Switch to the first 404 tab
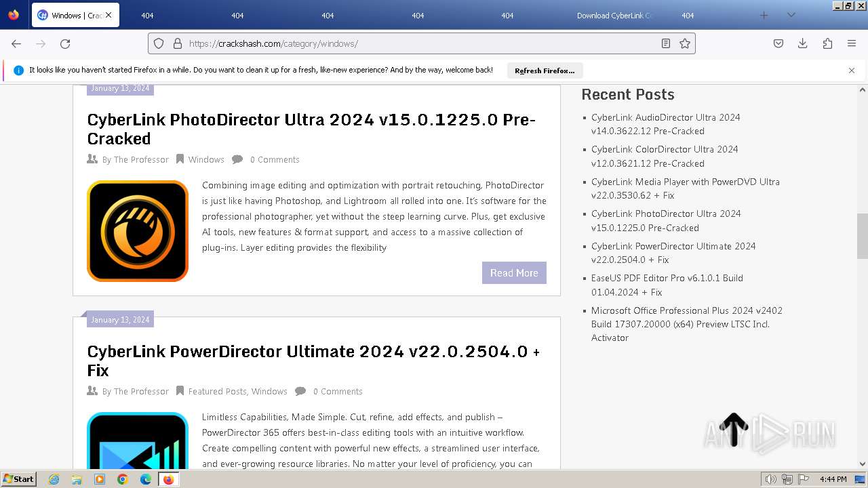This screenshot has width=868, height=488. click(x=147, y=16)
